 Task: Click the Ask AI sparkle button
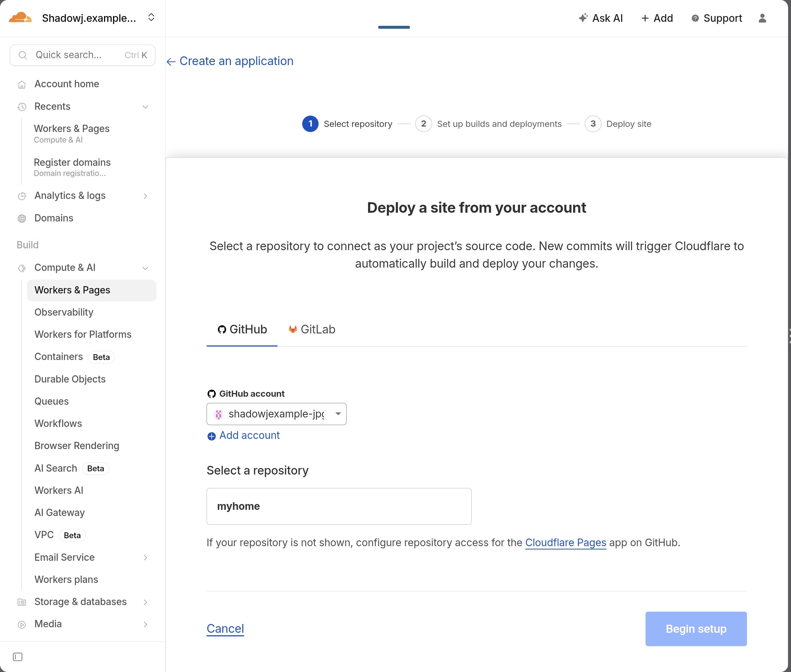pos(600,18)
